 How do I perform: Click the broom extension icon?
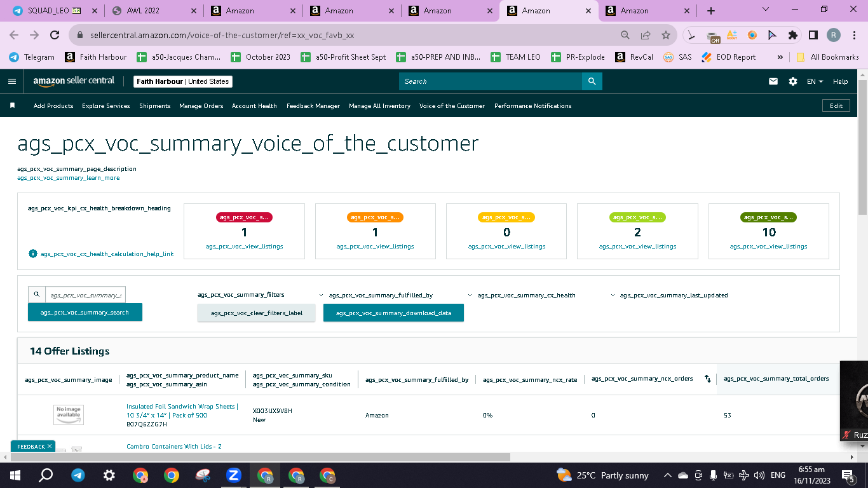click(691, 35)
